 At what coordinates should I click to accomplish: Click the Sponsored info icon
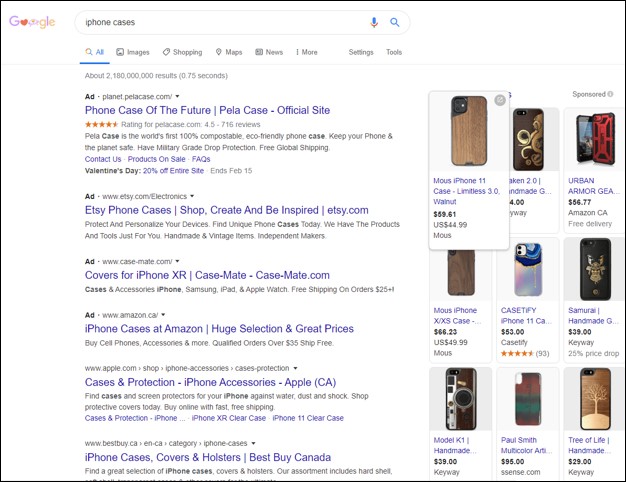tap(610, 94)
